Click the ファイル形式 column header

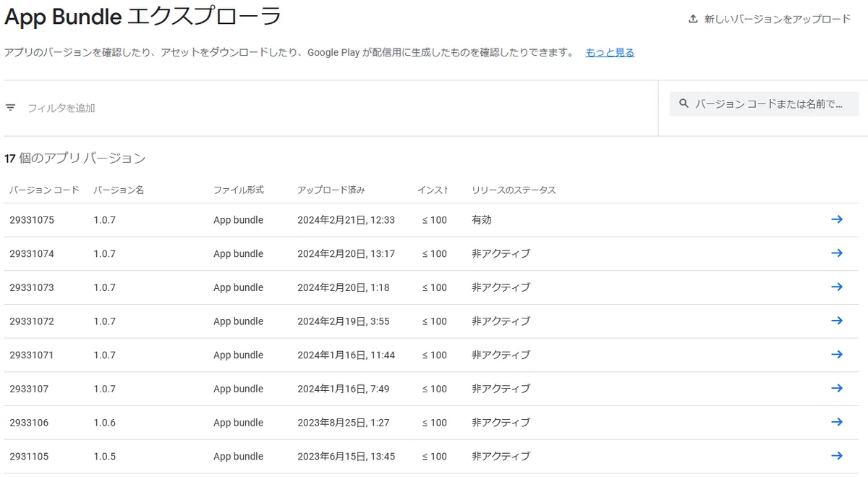(x=239, y=190)
